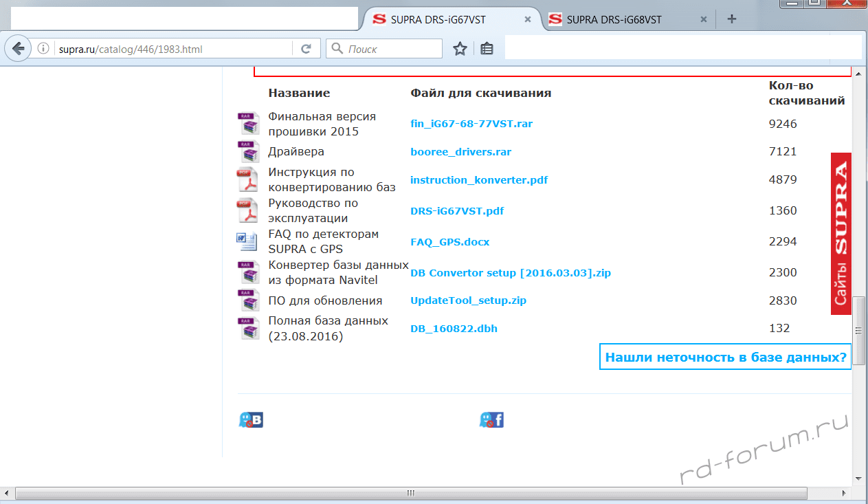This screenshot has width=868, height=504.
Task: Close the SUPRA DRS-iG68VST tab
Action: (x=704, y=20)
